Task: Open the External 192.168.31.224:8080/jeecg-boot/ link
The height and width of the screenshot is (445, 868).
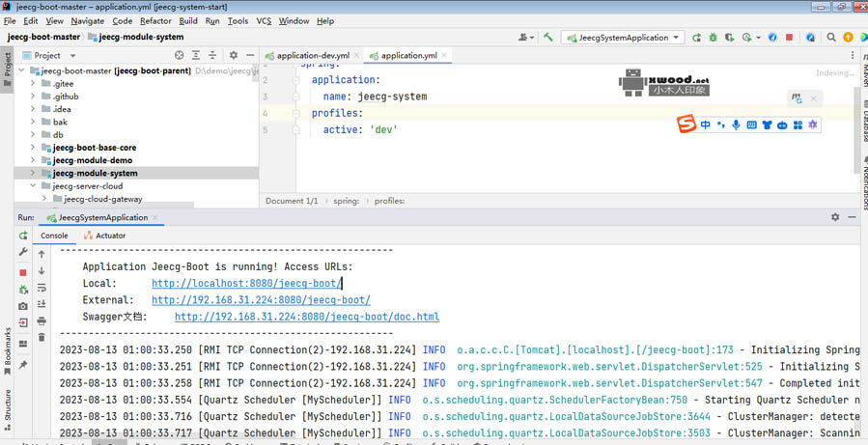Action: coord(262,300)
